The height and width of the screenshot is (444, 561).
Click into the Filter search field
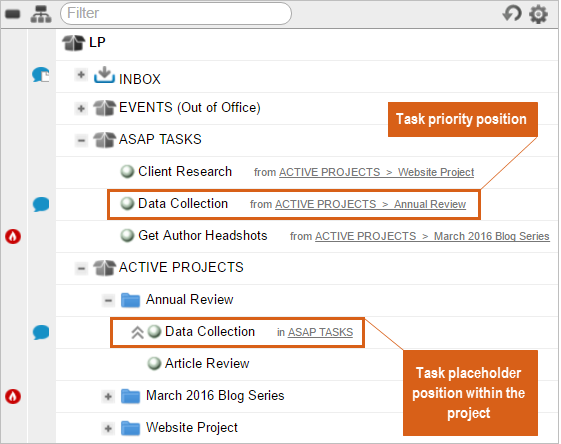(176, 14)
